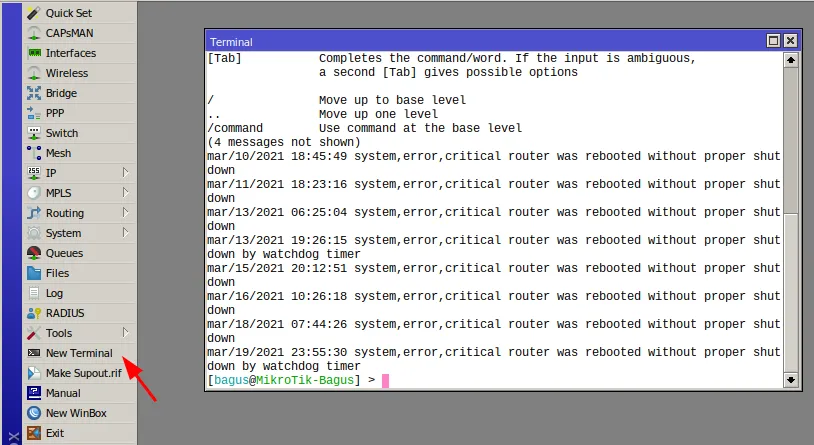Image resolution: width=814 pixels, height=445 pixels.
Task: Click the Bridge icon in sidebar
Action: pyautogui.click(x=34, y=93)
